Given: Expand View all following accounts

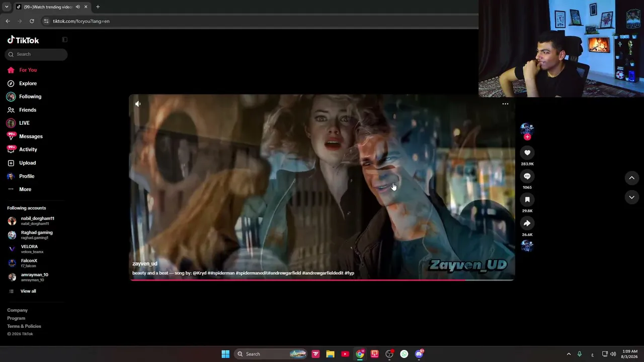Looking at the screenshot, I should coord(23,291).
